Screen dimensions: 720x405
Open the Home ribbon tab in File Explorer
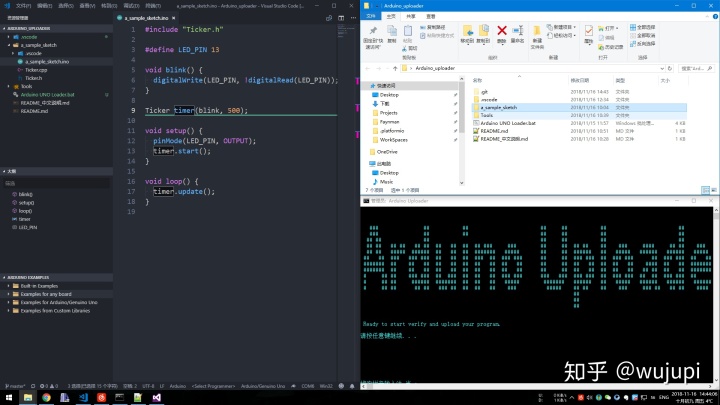[x=391, y=17]
